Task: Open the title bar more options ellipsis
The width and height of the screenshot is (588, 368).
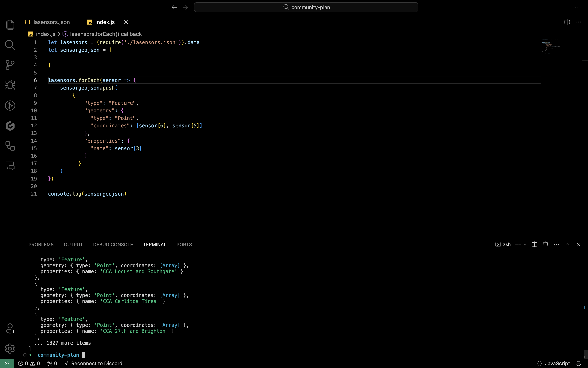Action: pyautogui.click(x=578, y=7)
